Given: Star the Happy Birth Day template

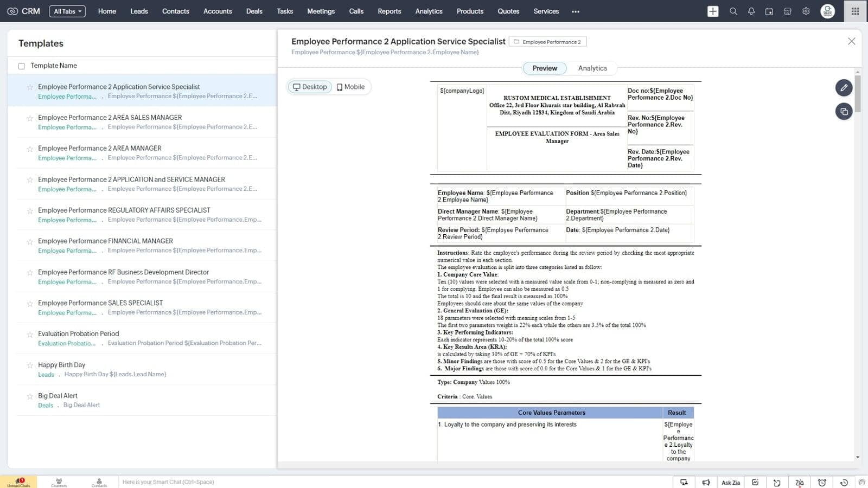Looking at the screenshot, I should 30,365.
